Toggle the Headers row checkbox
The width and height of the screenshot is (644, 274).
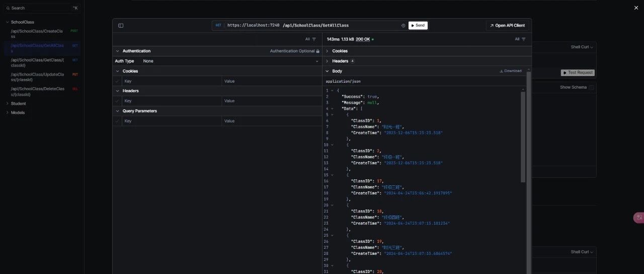coord(117,101)
